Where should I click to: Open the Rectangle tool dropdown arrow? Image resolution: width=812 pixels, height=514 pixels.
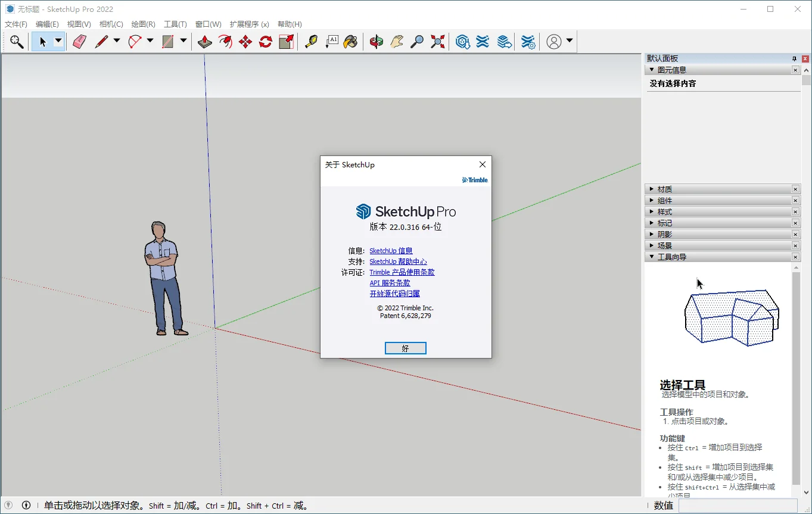pos(183,41)
